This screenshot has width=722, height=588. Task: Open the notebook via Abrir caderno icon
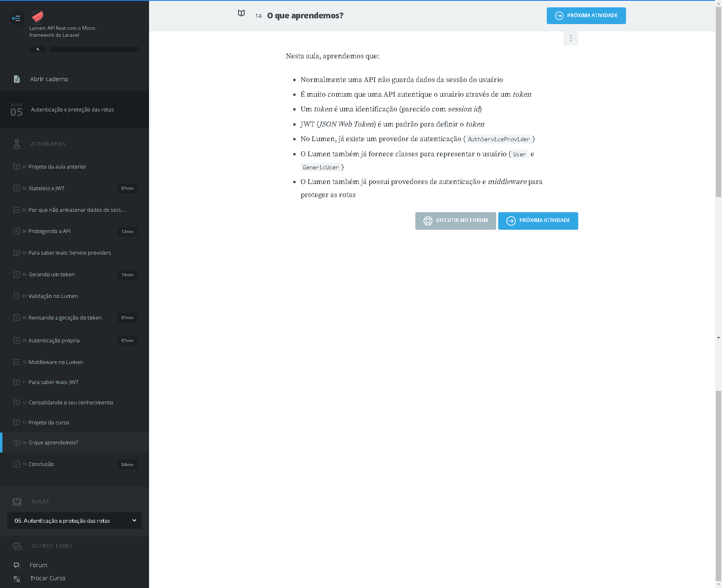point(17,79)
